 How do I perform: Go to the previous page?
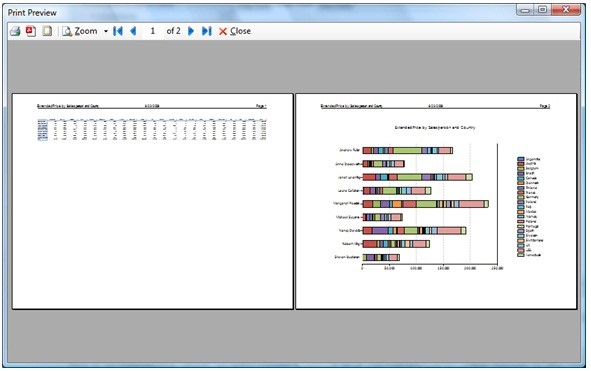(x=133, y=31)
